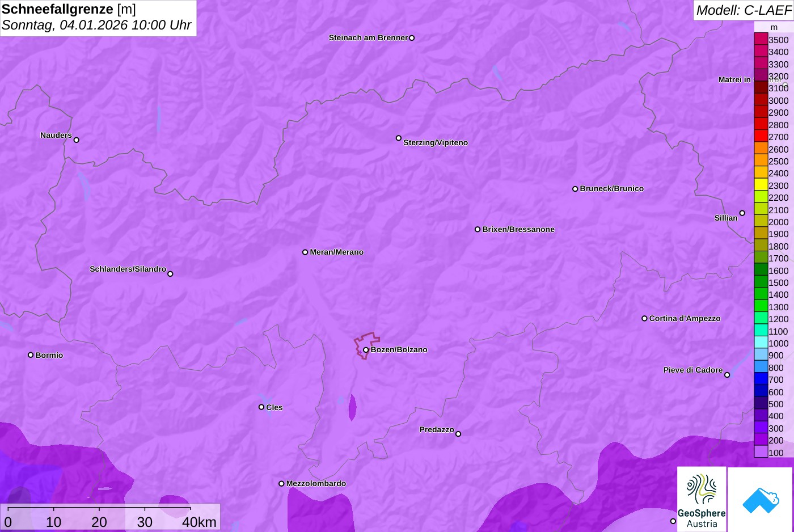Image resolution: width=794 pixels, height=532 pixels.
Task: Click the Predazzo location marker dot
Action: point(458,434)
